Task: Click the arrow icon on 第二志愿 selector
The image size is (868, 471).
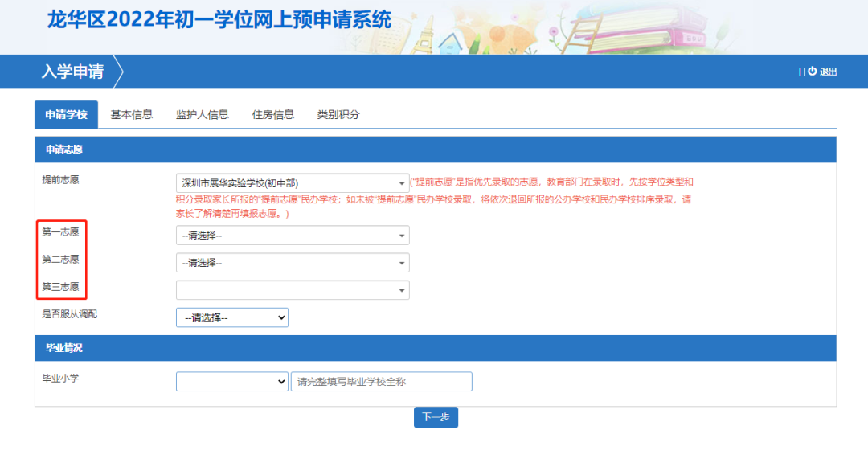Action: point(402,262)
